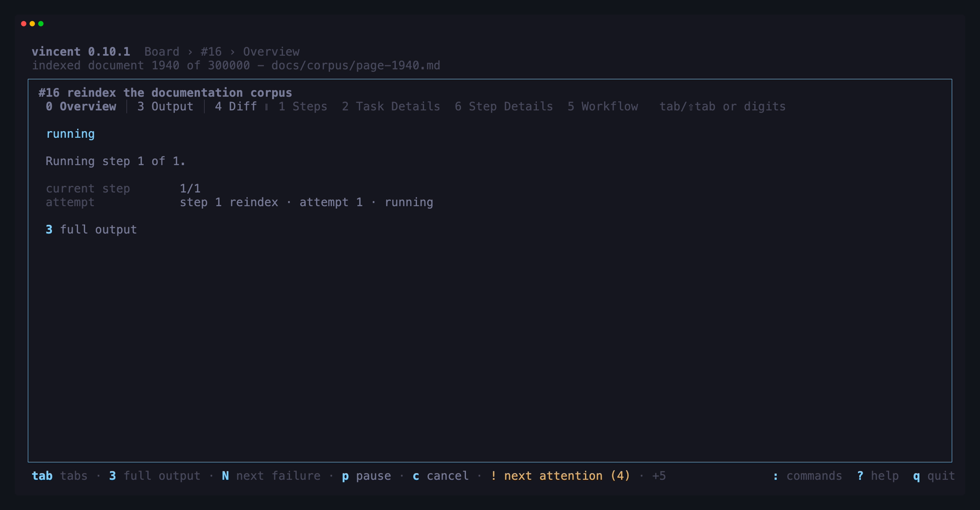Click '! next attention (4)' shortcut
The image size is (980, 510).
560,476
